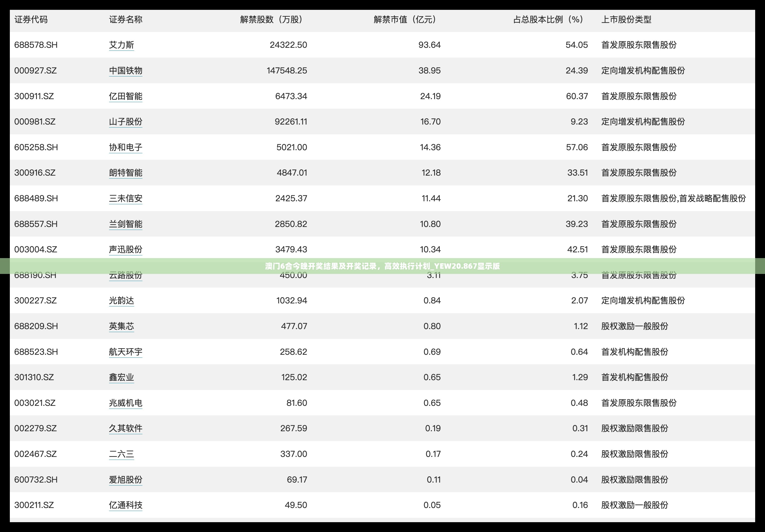Click the share count 24322.50
Viewport: 765px width, 532px height.
[x=289, y=45]
